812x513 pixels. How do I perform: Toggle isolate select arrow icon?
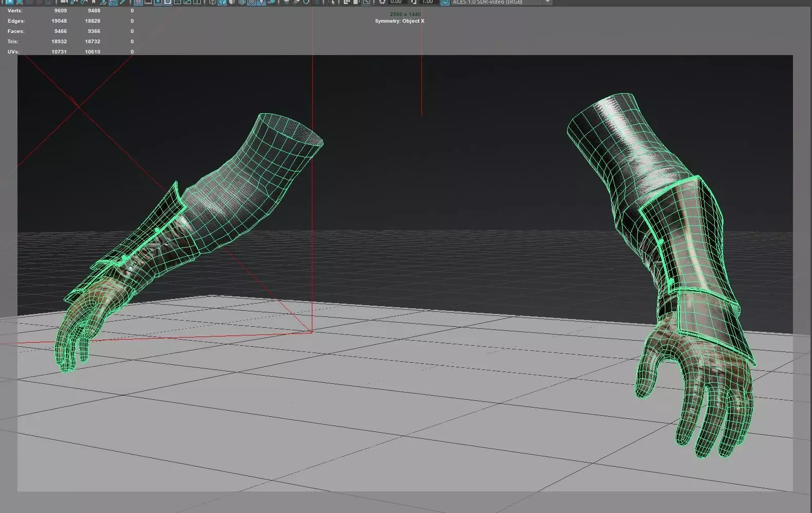pos(332,2)
